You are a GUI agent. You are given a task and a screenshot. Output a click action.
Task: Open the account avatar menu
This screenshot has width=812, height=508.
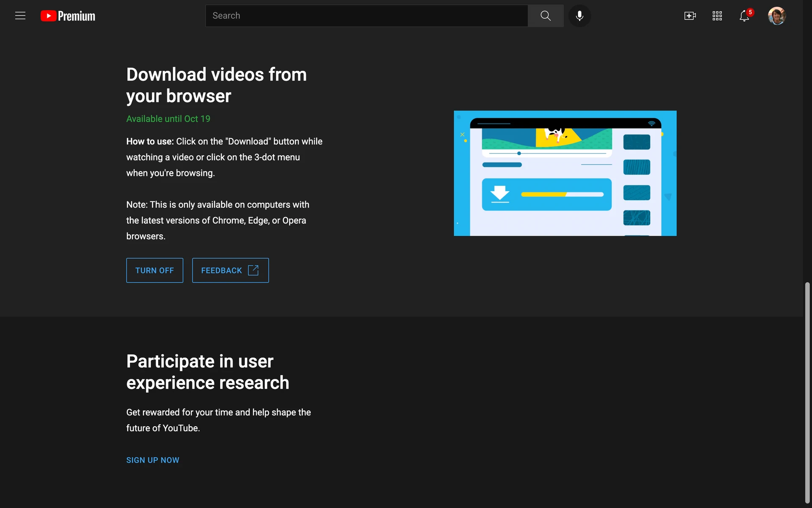[x=776, y=16]
